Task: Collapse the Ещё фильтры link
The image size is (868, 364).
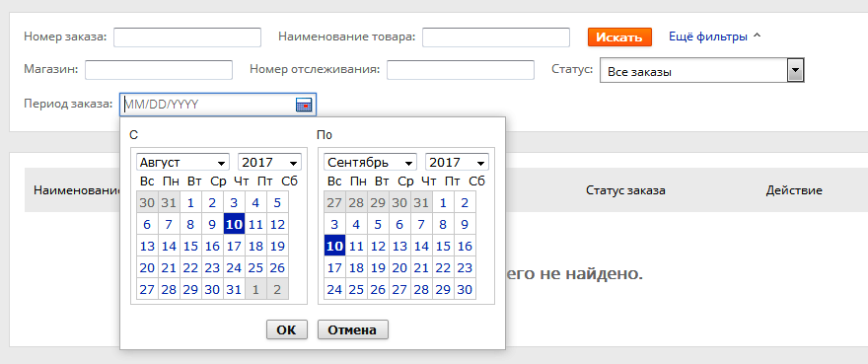Action: 715,36
